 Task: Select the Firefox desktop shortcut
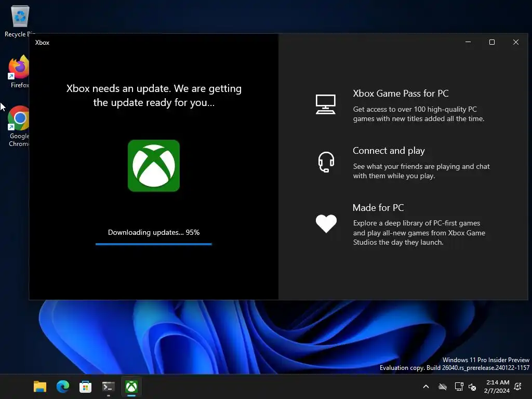[x=19, y=72]
